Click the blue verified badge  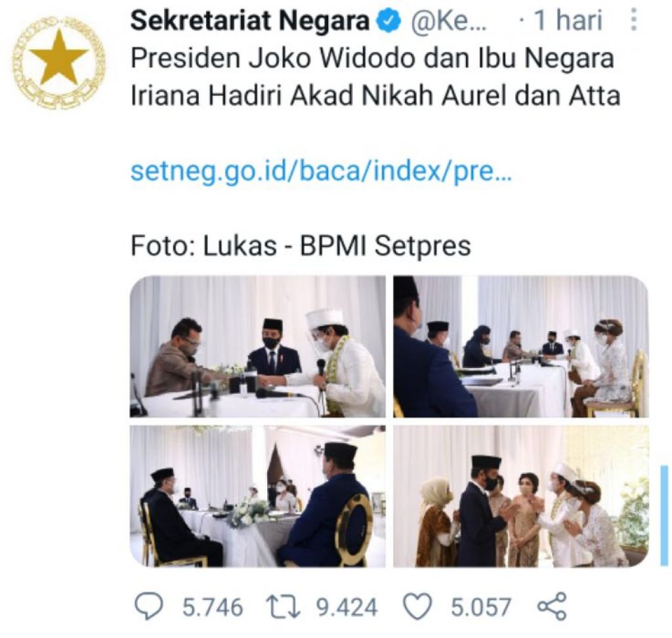pos(390,22)
